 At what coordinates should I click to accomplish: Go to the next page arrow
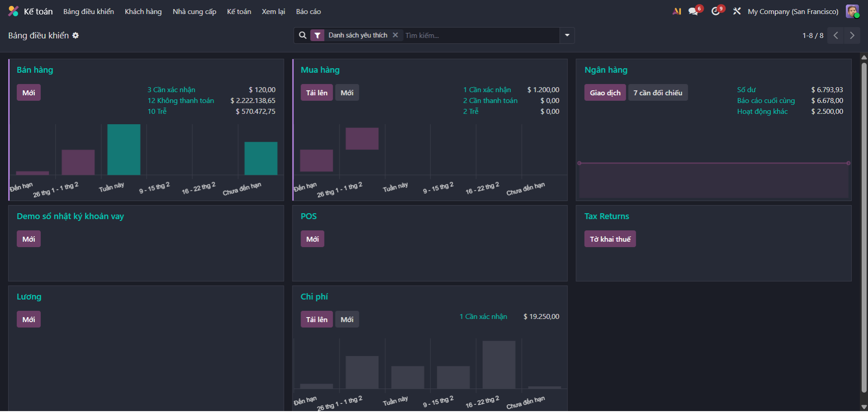point(852,35)
